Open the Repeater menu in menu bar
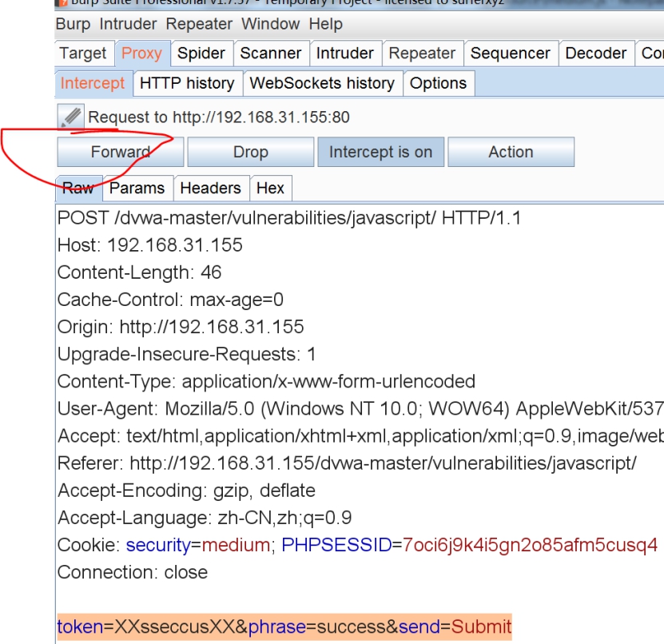664x644 pixels. click(199, 24)
